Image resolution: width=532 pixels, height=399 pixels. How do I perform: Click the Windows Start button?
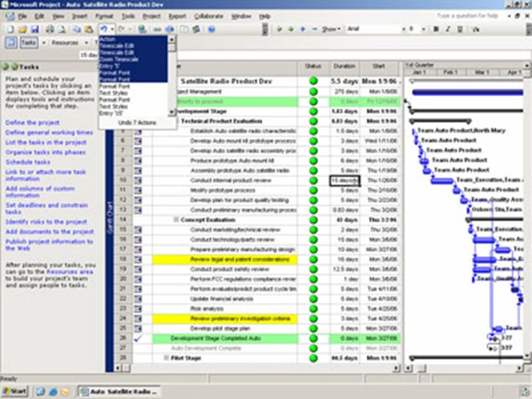(14, 391)
